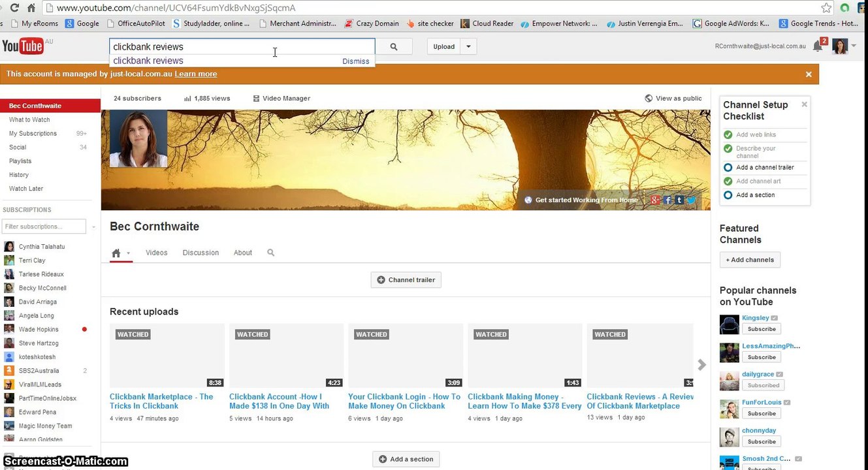Switch to the Discussion tab
Viewport: 868px width, 470px height.
tap(201, 253)
